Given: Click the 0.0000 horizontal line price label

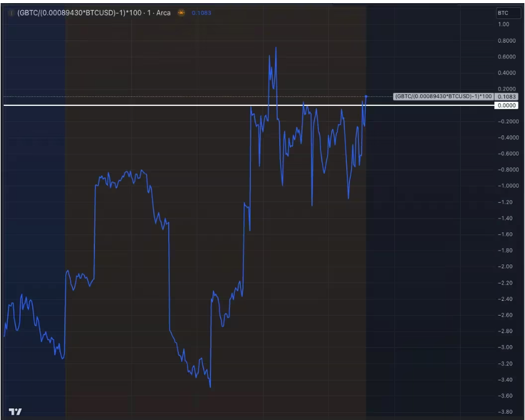Looking at the screenshot, I should (x=506, y=105).
